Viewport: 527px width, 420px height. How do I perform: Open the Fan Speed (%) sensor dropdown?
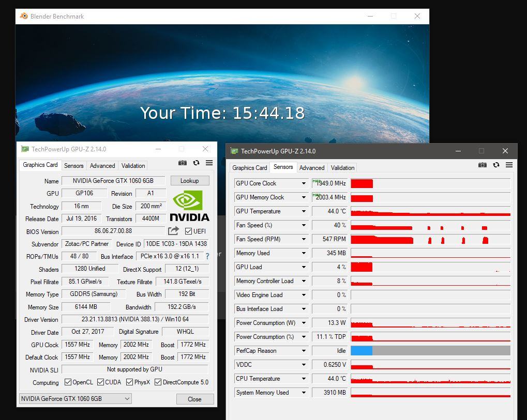point(304,225)
